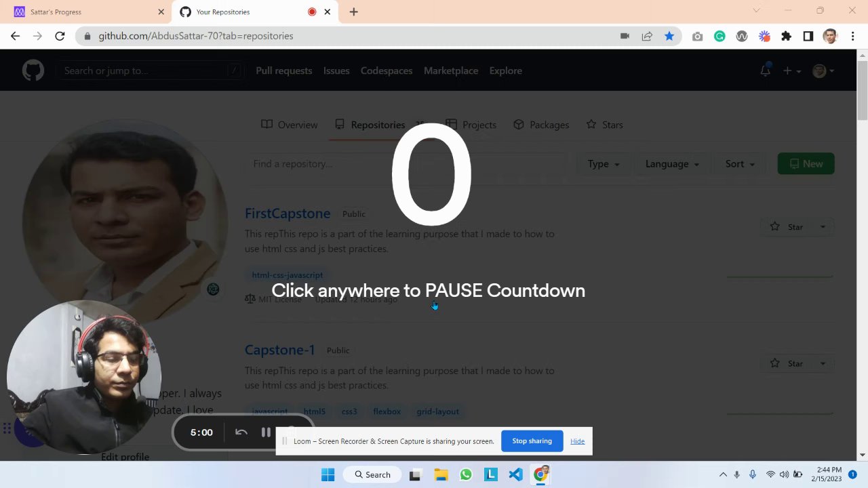
Task: Expand the Capstone-1 star lists dropdown
Action: [x=823, y=363]
